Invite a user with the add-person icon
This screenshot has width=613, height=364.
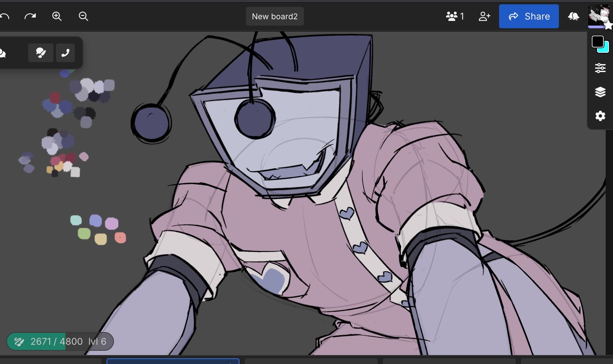(x=484, y=16)
